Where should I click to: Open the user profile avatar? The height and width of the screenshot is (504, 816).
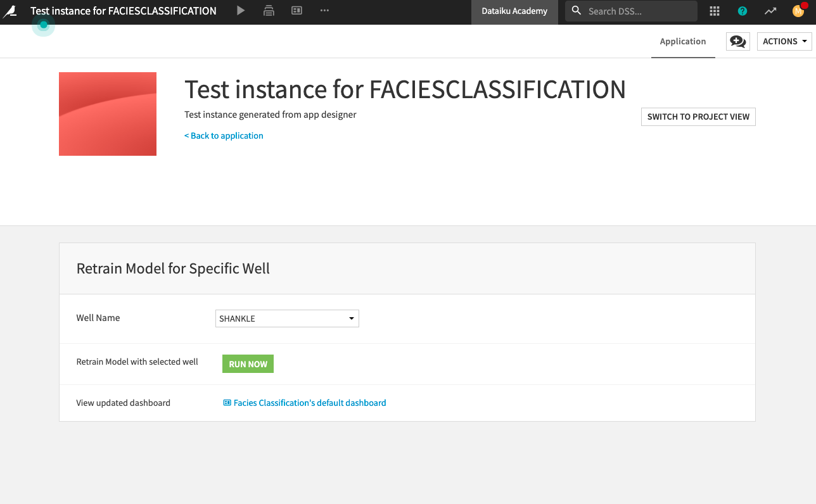coord(798,11)
